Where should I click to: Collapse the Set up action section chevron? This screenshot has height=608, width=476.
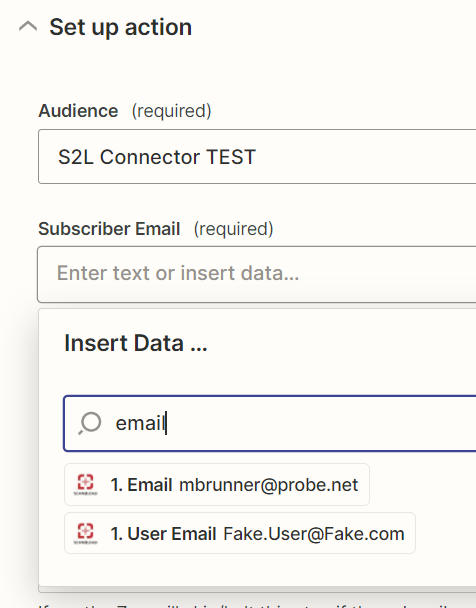28,27
